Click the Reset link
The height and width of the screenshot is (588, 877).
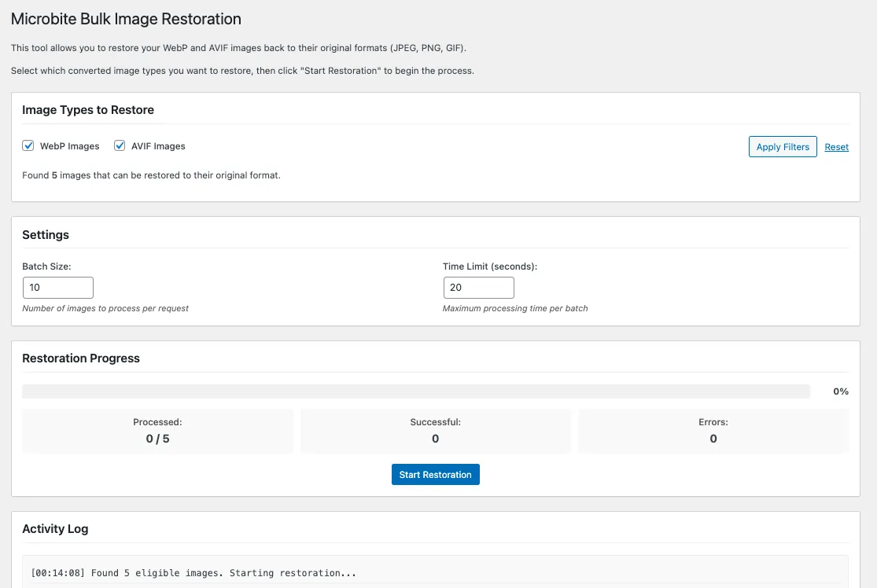[836, 147]
